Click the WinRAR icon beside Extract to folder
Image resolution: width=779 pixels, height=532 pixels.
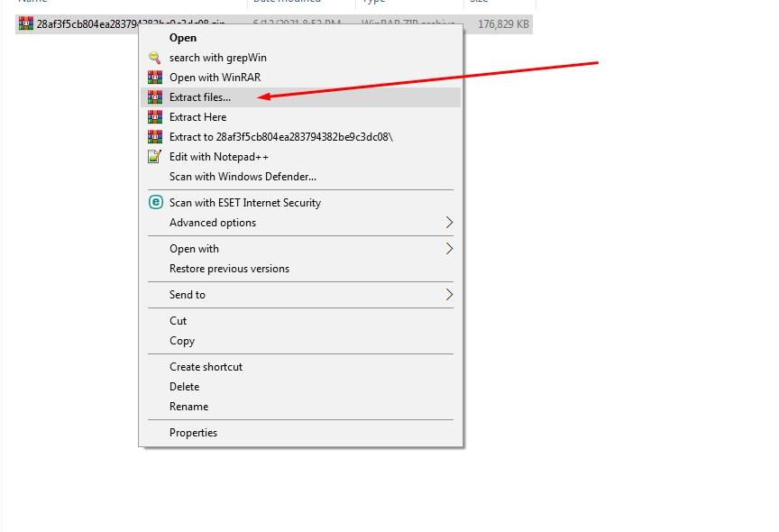coord(154,137)
